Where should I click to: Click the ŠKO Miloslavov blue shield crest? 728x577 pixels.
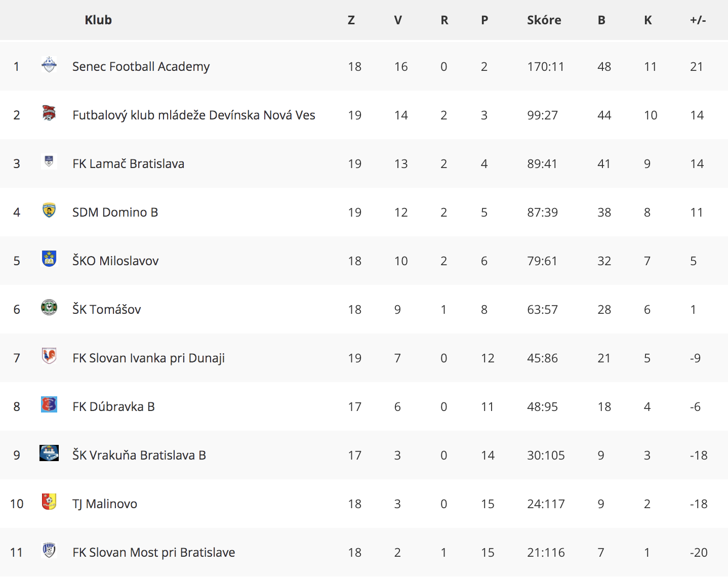click(x=49, y=259)
